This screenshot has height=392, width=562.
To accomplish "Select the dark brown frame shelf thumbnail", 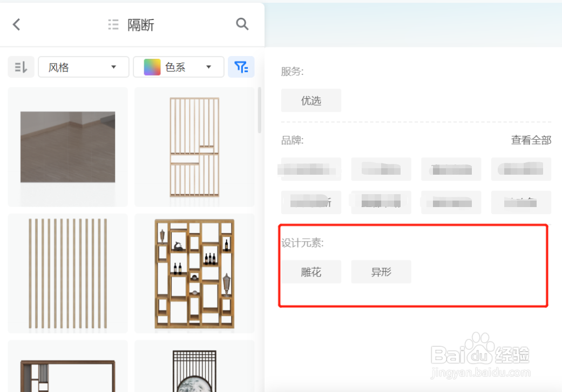I will [x=67, y=366].
